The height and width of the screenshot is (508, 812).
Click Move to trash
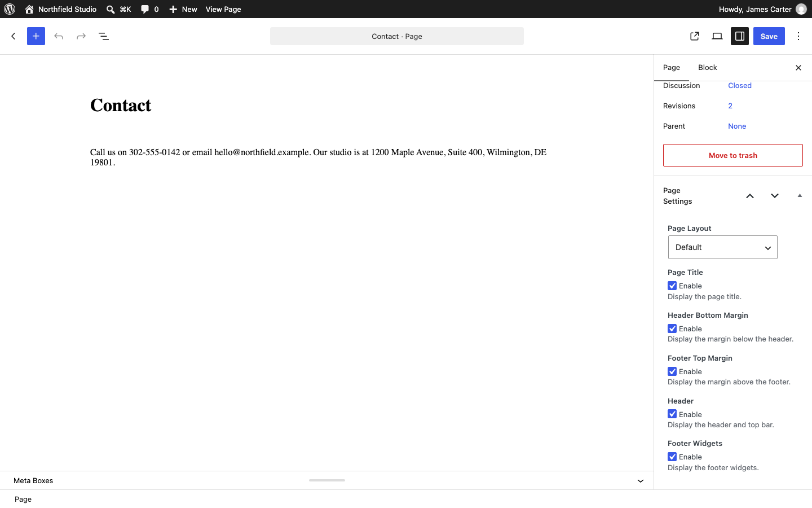[733, 155]
